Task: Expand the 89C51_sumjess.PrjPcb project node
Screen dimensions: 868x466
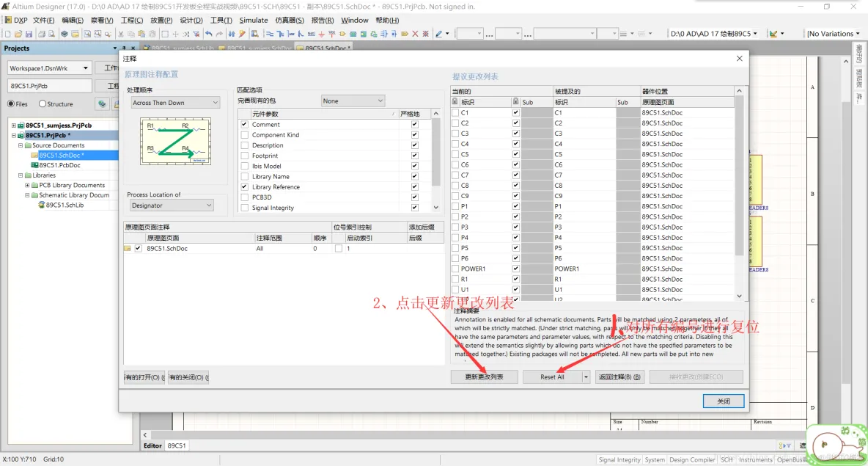Action: tap(14, 125)
